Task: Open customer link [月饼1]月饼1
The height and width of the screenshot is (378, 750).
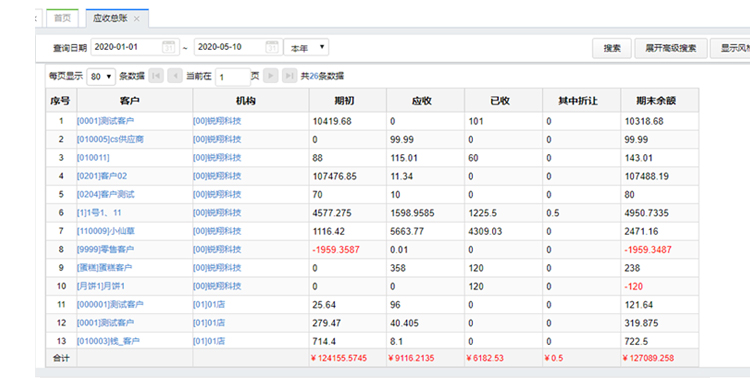Action: tap(101, 286)
